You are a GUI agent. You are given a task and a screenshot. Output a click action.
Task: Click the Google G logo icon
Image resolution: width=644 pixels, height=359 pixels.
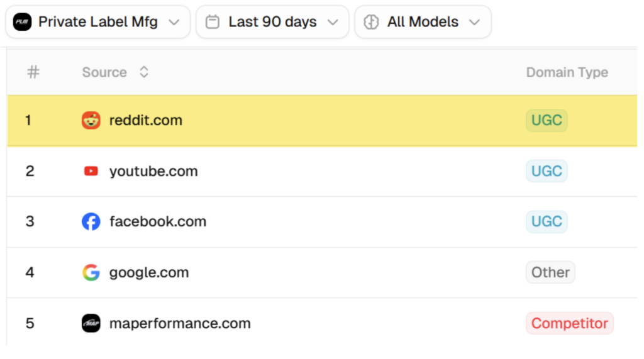pos(91,272)
